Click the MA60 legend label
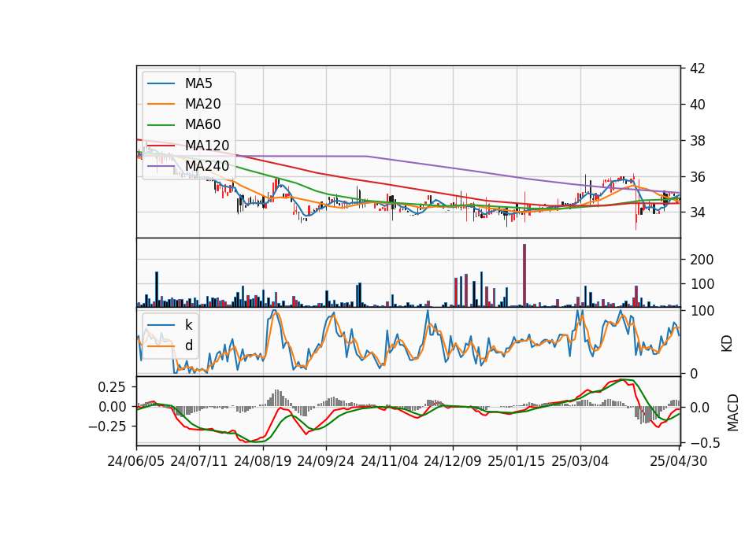This screenshot has width=756, height=543. [203, 125]
